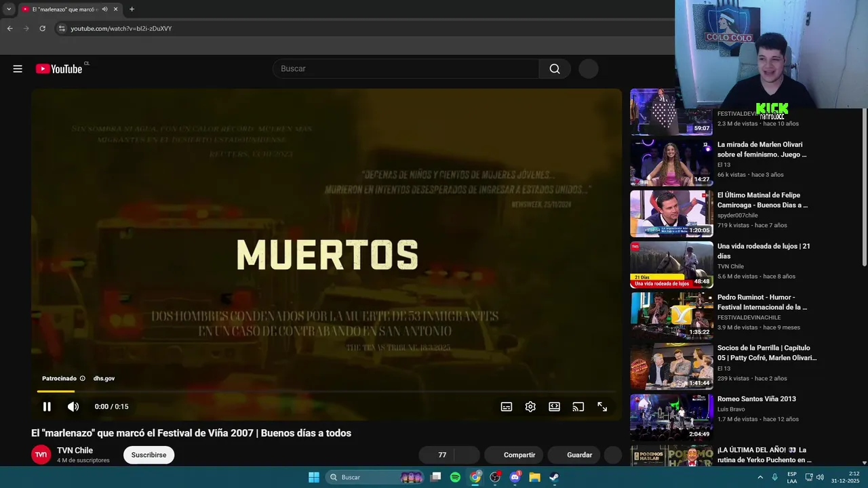Open File Explorer from the taskbar
868x488 pixels.
(534, 477)
